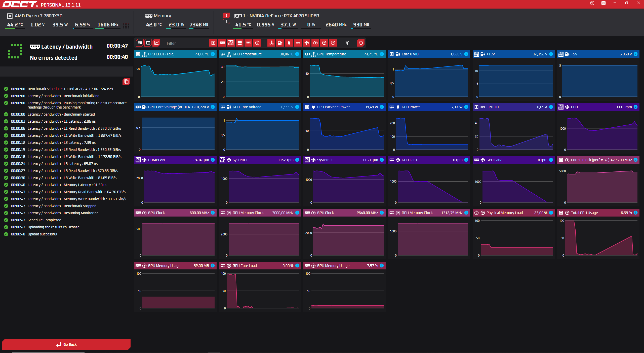The image size is (644, 353).
Task: Open info for CPU CCD1 (Tdie) graph
Action: [x=213, y=54]
